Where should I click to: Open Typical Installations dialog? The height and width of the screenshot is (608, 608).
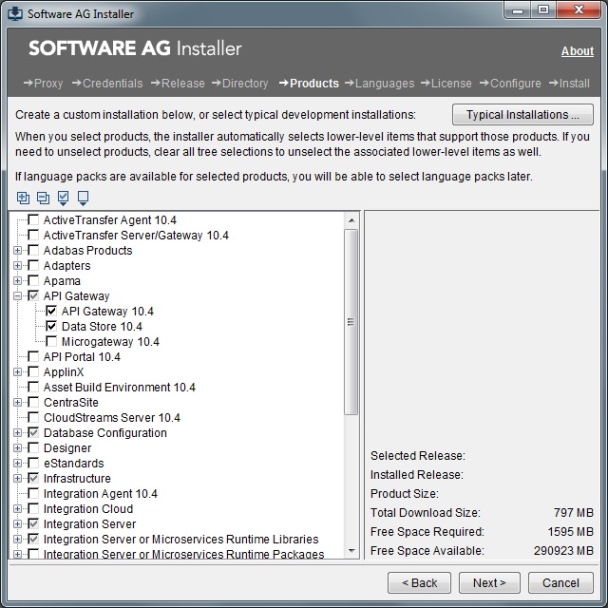click(523, 115)
